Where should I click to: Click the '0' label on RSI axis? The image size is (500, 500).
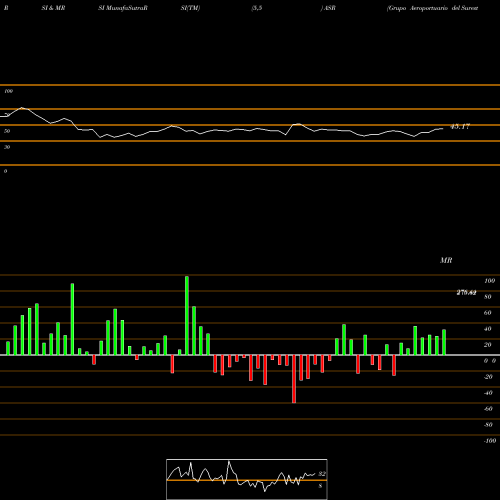coord(5,171)
